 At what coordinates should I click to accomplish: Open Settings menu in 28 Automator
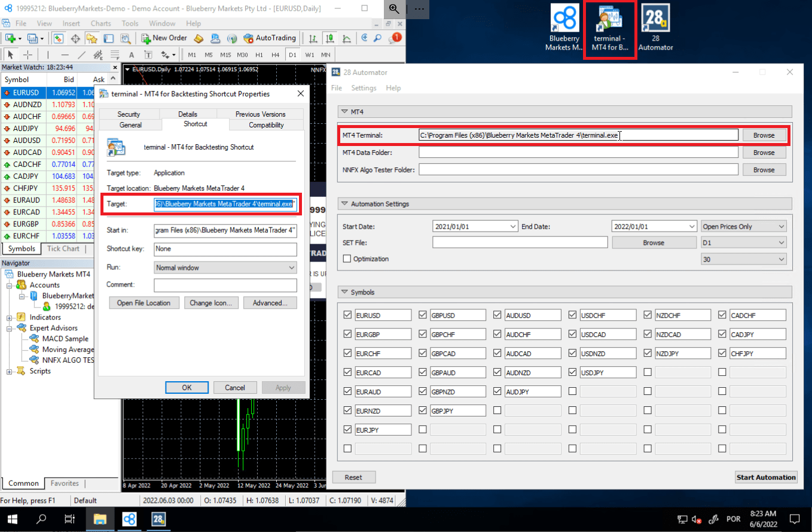point(364,88)
